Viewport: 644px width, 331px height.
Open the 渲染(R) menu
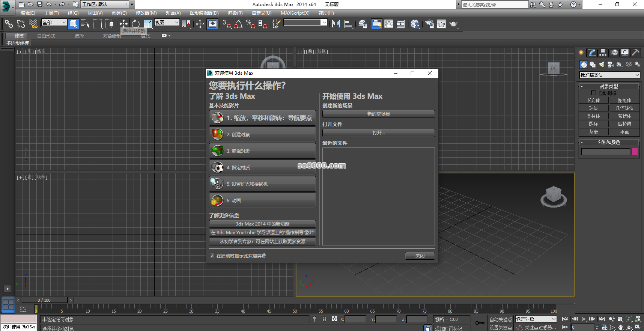[235, 13]
